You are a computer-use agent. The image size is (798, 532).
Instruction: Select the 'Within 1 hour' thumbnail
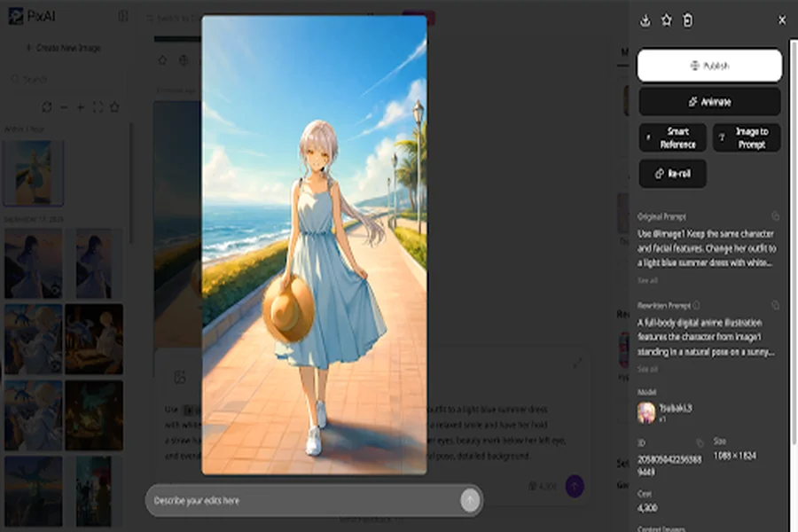point(34,173)
